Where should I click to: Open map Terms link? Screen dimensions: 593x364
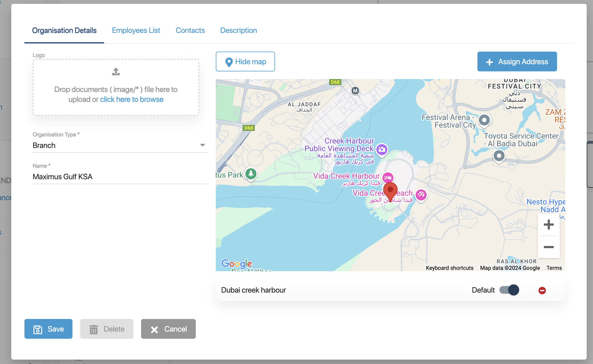[x=554, y=268]
